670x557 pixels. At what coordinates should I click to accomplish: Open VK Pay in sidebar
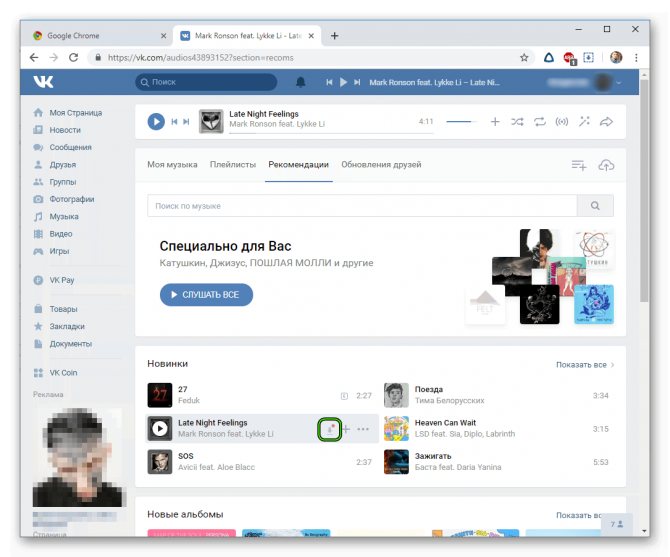(54, 280)
